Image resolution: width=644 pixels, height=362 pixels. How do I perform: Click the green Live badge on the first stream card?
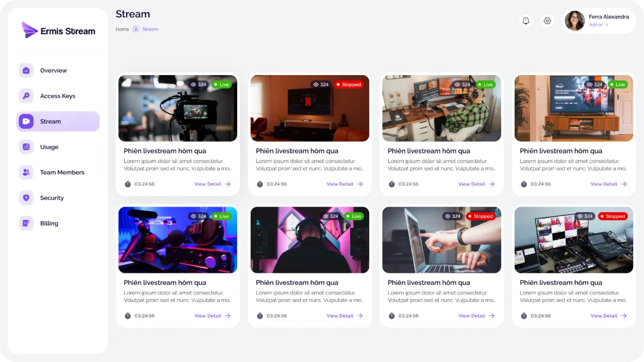click(x=222, y=84)
